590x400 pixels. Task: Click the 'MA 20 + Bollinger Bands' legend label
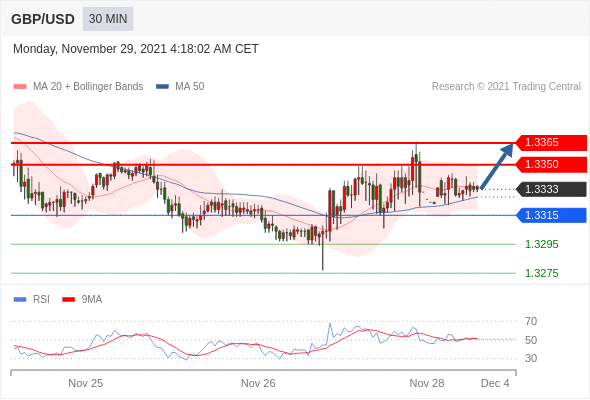click(x=88, y=87)
